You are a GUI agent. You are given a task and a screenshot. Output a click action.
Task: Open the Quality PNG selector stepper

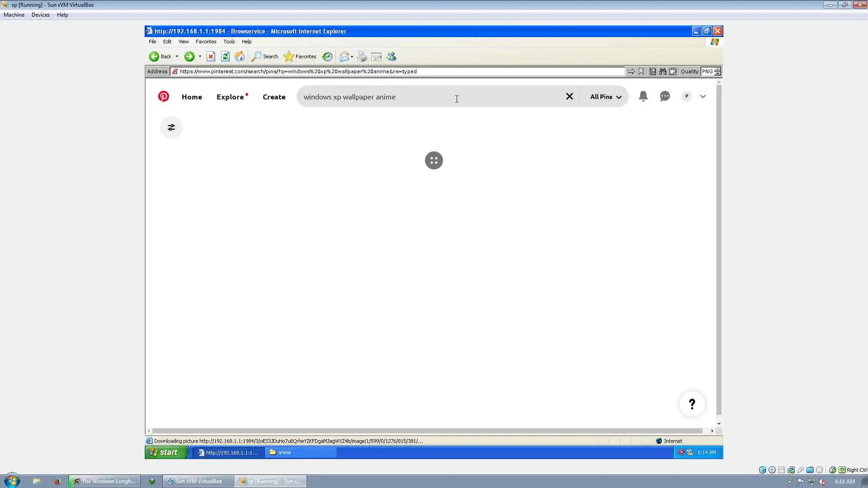point(717,71)
